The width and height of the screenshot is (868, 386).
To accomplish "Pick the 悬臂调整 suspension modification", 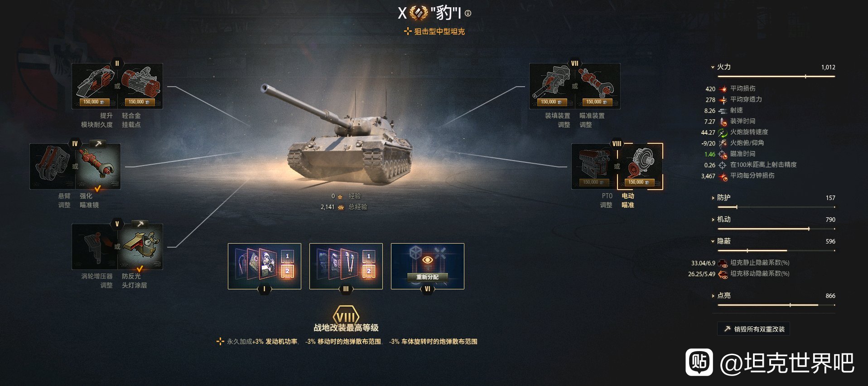I will pos(52,166).
